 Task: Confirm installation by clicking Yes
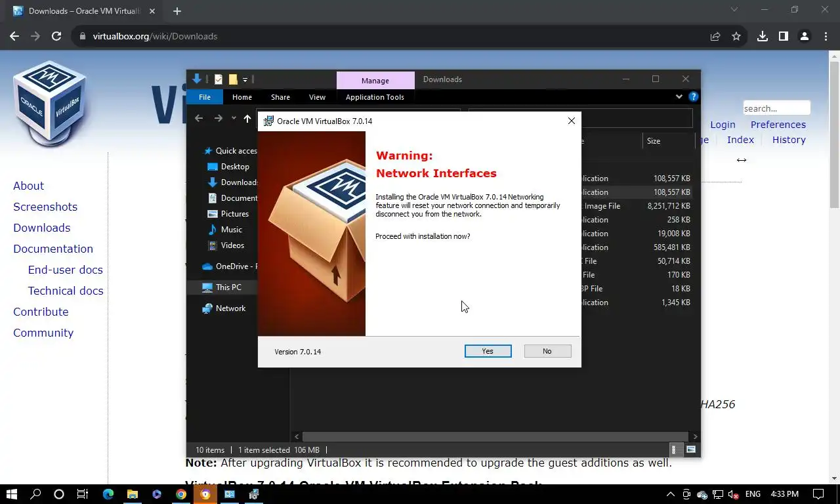tap(488, 351)
